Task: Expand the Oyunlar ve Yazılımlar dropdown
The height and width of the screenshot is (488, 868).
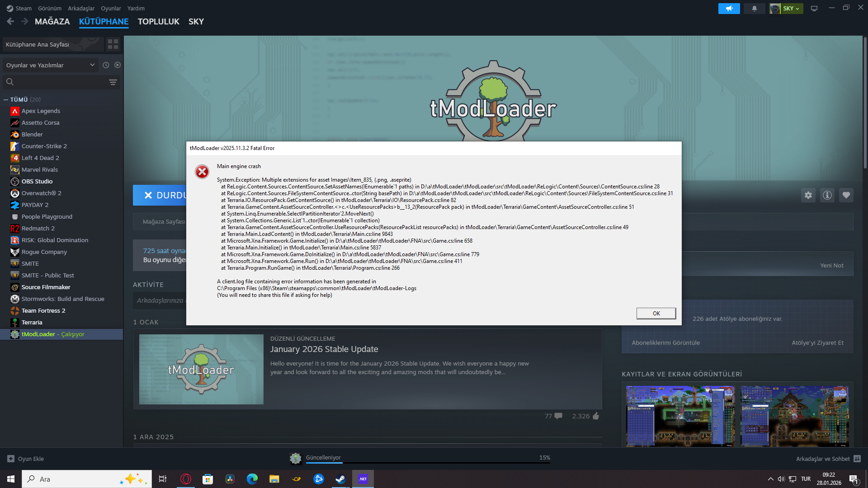Action: tap(51, 65)
